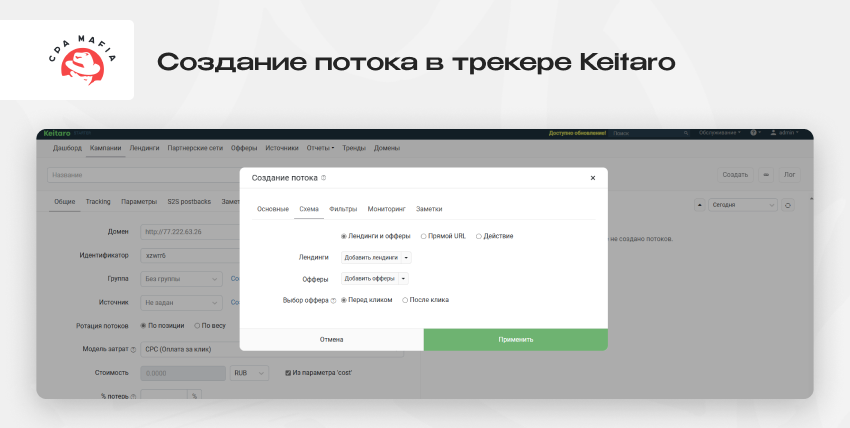Switch to S2S postbacks campaign tab
The width and height of the screenshot is (850, 428).
pyautogui.click(x=189, y=202)
